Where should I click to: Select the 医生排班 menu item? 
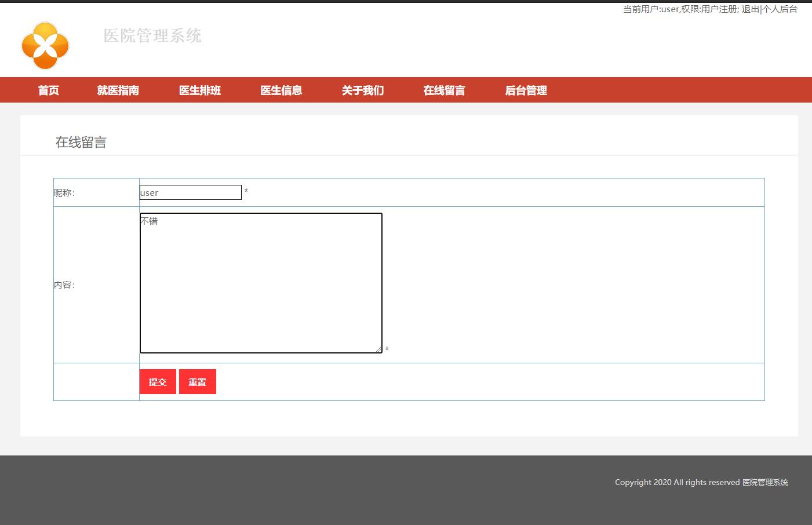pos(199,90)
